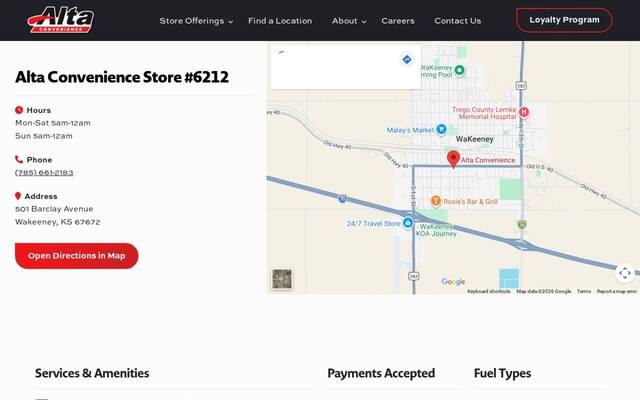Select the Trego County Lemke Hospital marker
Image resolution: width=640 pixels, height=400 pixels.
pyautogui.click(x=524, y=112)
